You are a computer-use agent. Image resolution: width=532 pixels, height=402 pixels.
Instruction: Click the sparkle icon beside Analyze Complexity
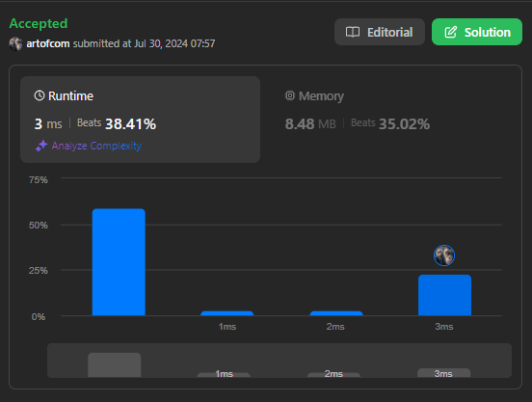[41, 146]
